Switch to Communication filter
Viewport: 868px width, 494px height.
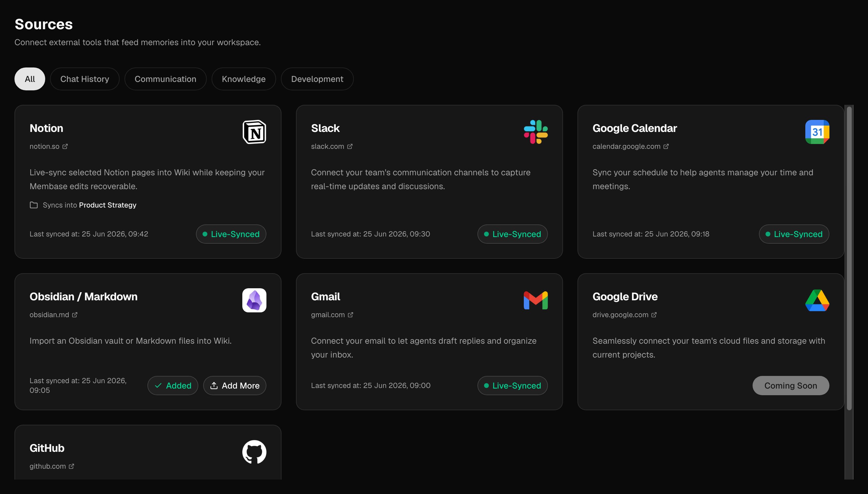coord(165,79)
